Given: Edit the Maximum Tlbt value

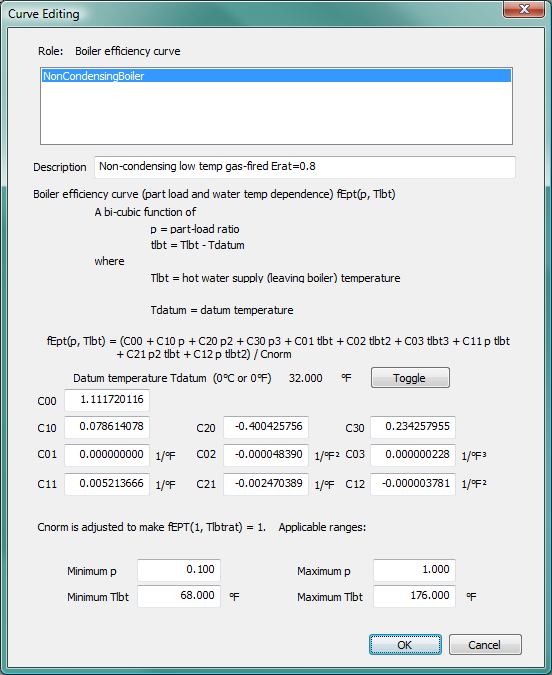Looking at the screenshot, I should [x=414, y=596].
